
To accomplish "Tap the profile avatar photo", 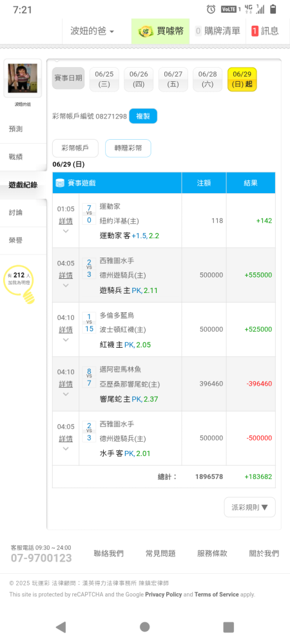I will (23, 78).
